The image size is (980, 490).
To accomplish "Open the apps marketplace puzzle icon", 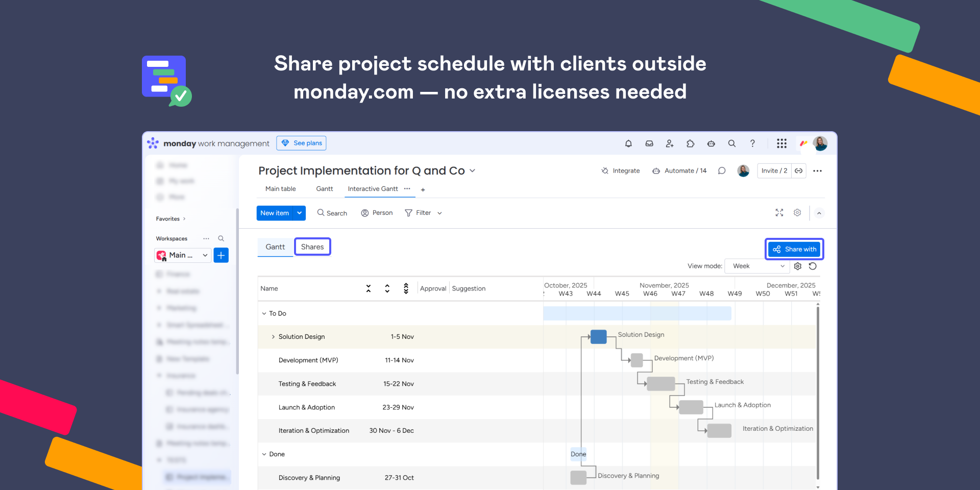I will [x=690, y=143].
